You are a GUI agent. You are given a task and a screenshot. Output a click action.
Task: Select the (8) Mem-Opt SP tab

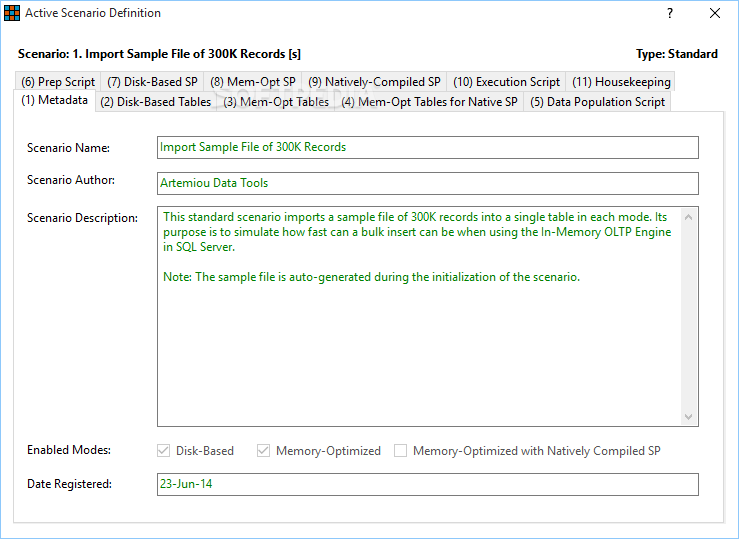click(253, 82)
